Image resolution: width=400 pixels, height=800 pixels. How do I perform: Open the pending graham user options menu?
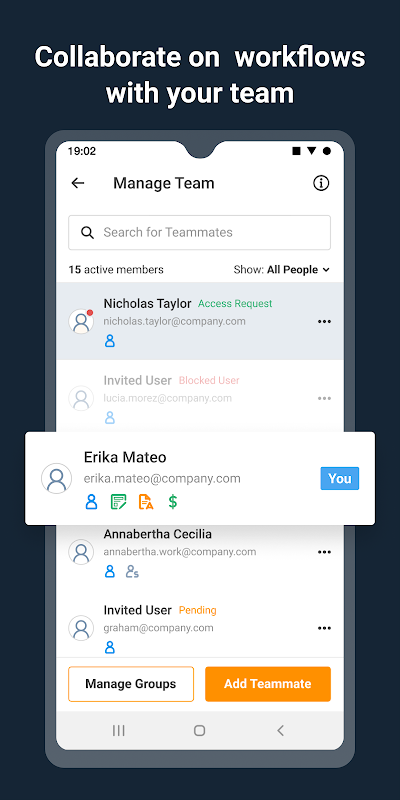324,629
